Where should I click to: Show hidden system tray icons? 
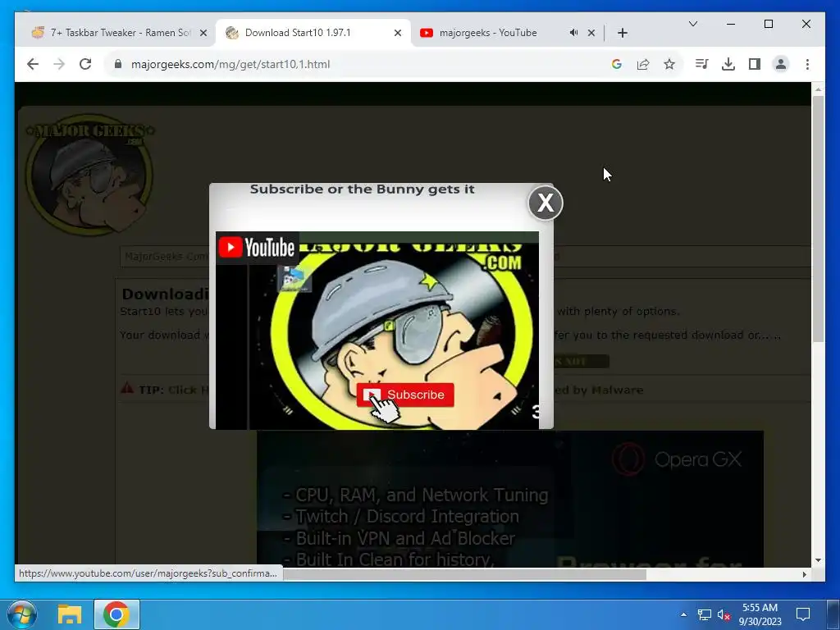(683, 614)
